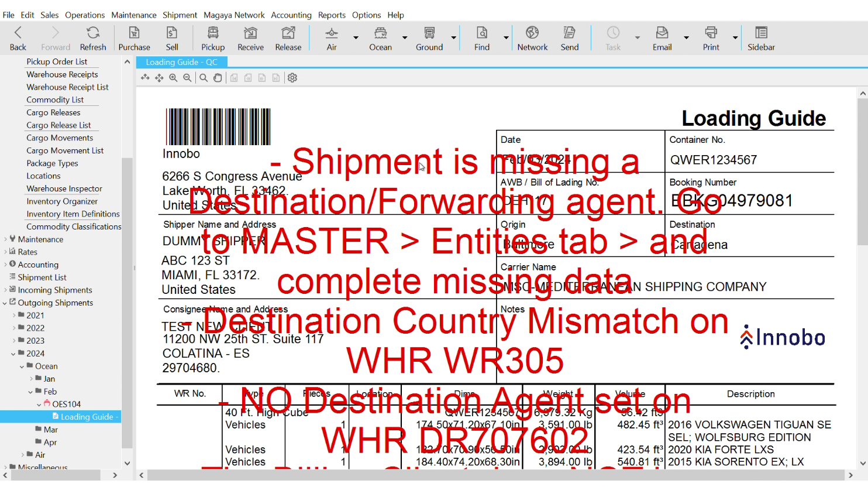Click the Rates tree item
Viewport: 868px width, 487px height.
(x=27, y=252)
